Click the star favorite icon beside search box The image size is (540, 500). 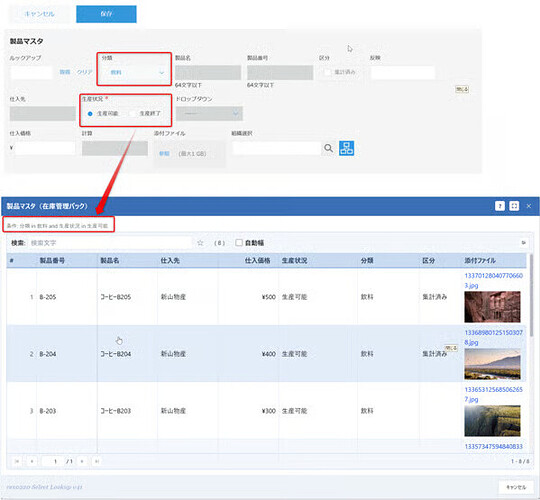(x=200, y=243)
